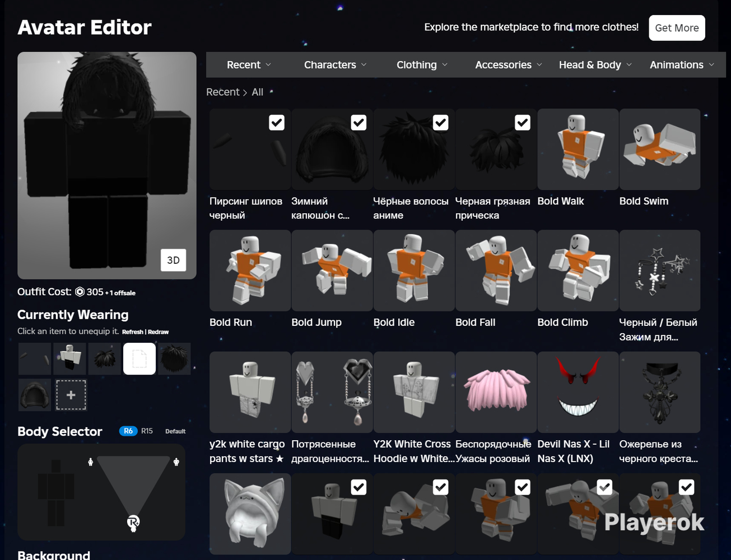Screen dimensions: 731x560
Task: Click the Чёрные волосы аниме item name
Action: [411, 208]
